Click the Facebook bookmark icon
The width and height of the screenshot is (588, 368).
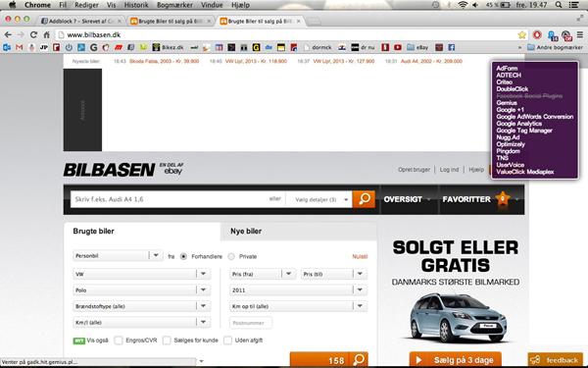coord(452,47)
